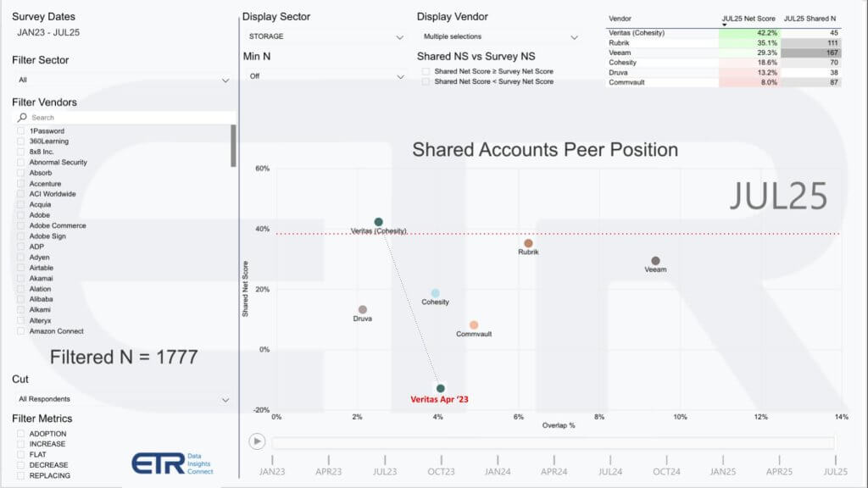Click the ETR Data Insights Connect logo
Screen dimensions: 868x488
point(172,463)
